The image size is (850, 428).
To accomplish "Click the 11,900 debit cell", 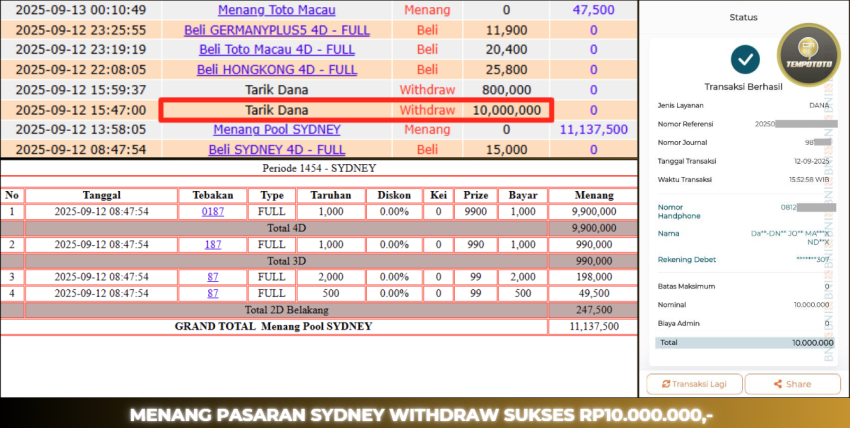I will click(x=506, y=30).
